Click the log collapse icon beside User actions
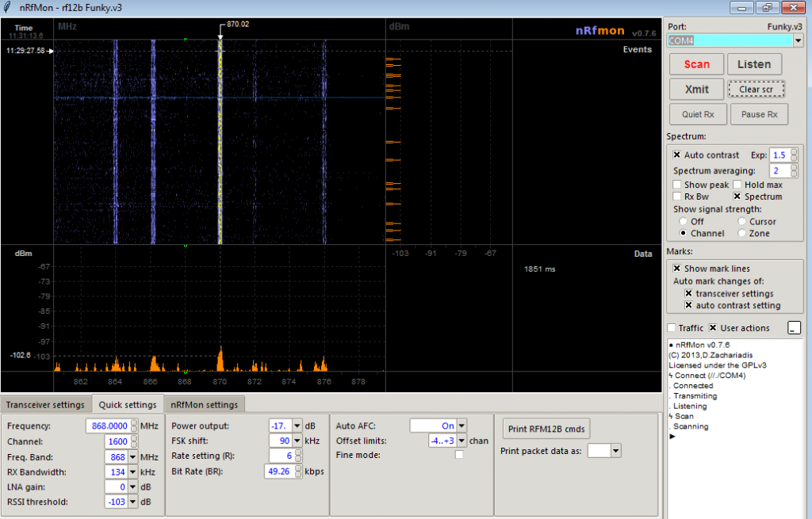This screenshot has height=519, width=812. 794,328
